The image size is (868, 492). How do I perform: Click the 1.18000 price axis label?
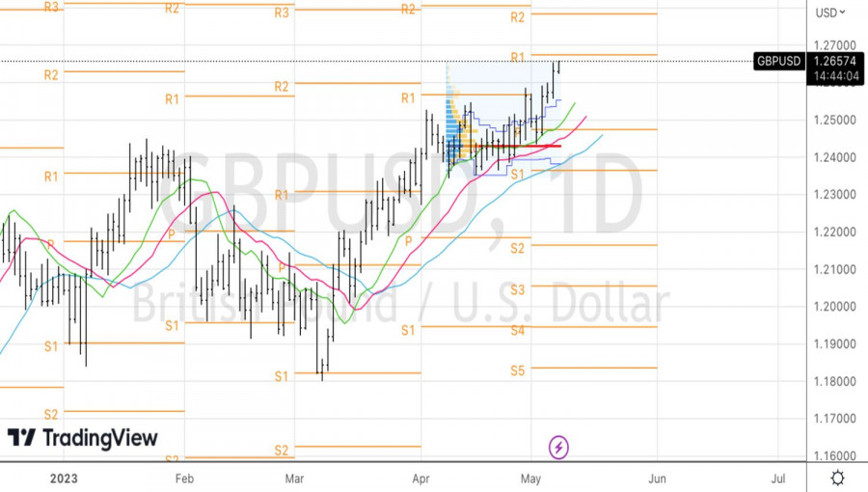point(835,381)
